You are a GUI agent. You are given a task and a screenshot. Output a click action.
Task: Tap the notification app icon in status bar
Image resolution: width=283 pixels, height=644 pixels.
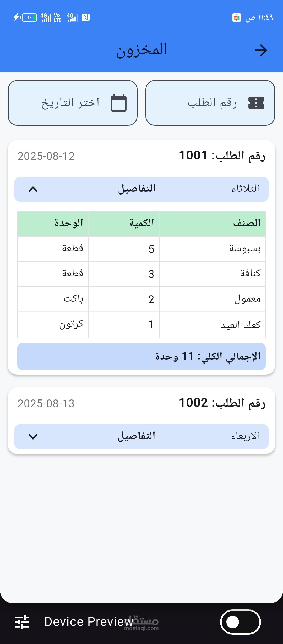237,18
